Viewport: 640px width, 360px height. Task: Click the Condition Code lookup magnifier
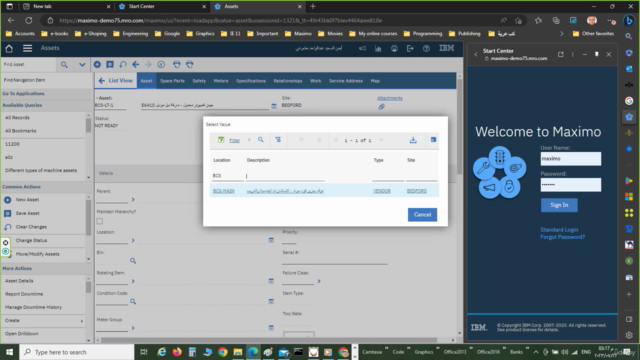133,302
